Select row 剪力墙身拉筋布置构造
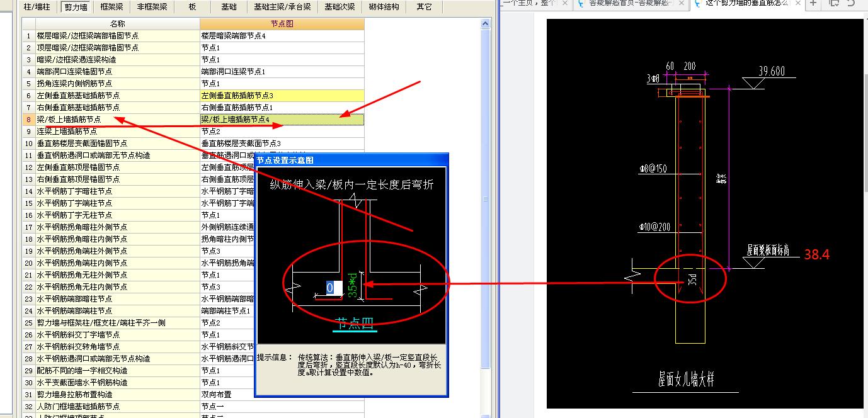This screenshot has height=418, width=868. (x=117, y=395)
